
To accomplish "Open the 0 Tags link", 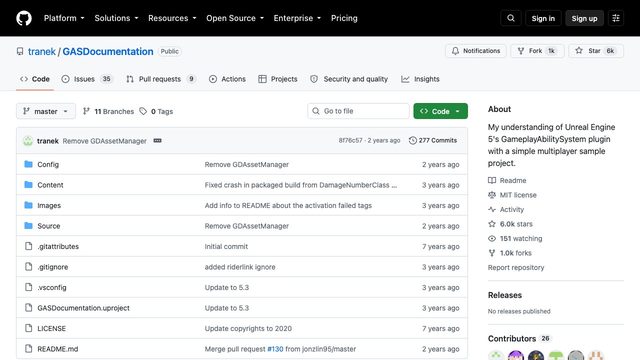I will [x=156, y=111].
